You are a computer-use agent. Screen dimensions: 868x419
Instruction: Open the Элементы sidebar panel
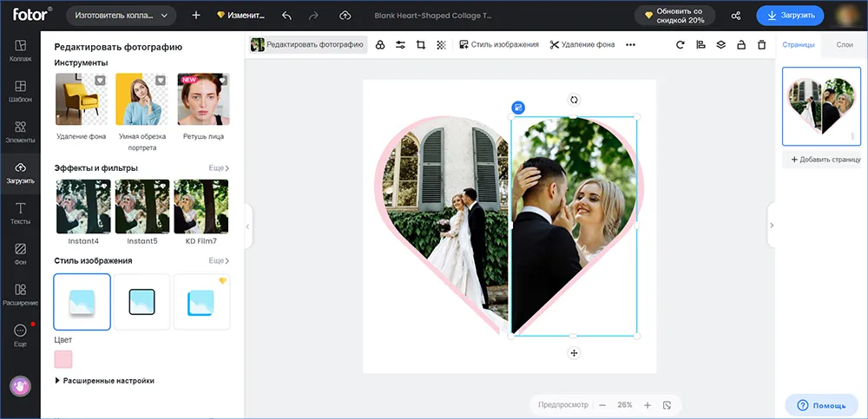point(21,132)
